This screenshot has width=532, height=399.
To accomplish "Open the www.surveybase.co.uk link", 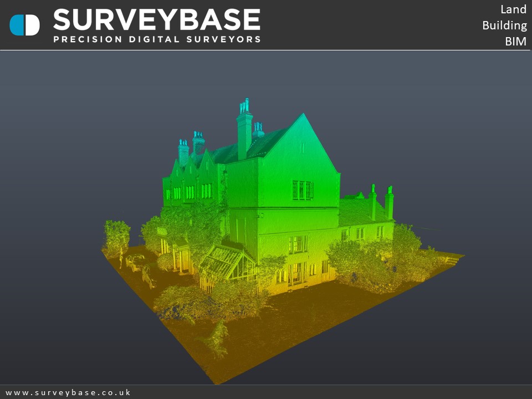I will 68,392.
